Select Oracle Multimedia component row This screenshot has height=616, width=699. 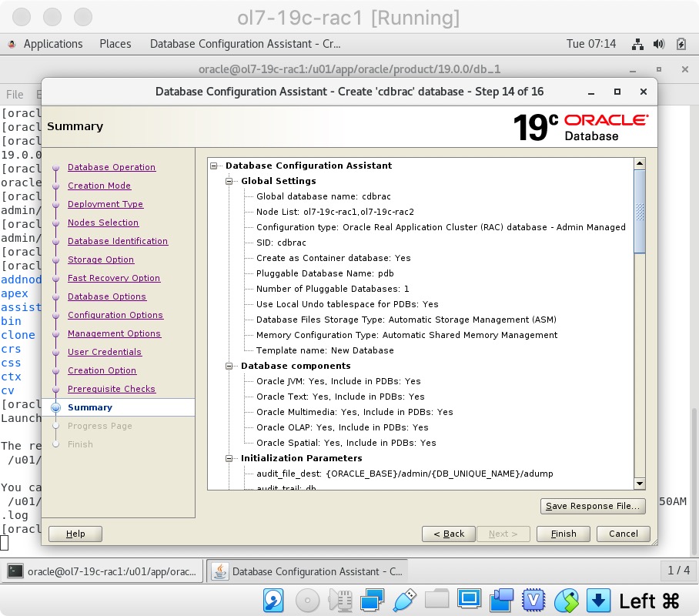354,412
